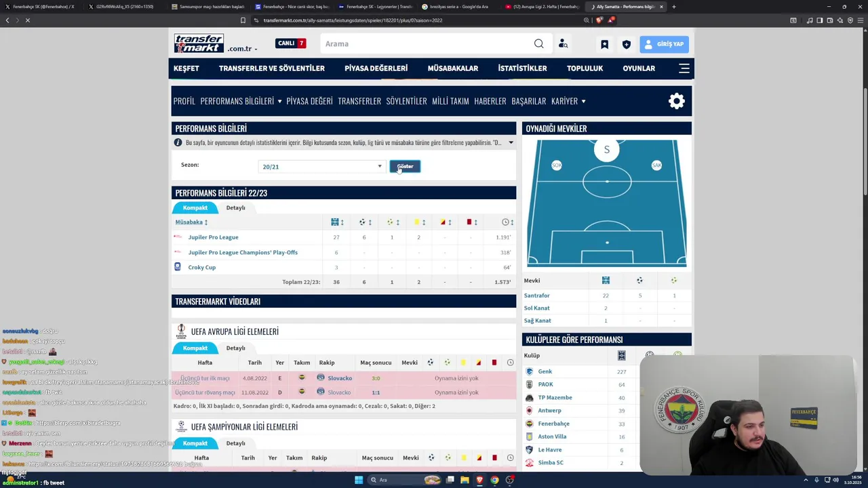This screenshot has width=868, height=488.
Task: Open Topluluk menu
Action: pyautogui.click(x=585, y=68)
